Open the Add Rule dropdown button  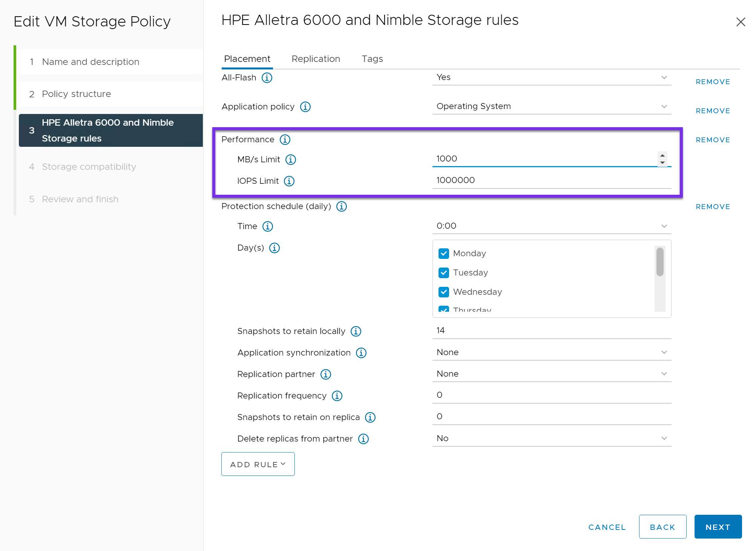pyautogui.click(x=258, y=464)
